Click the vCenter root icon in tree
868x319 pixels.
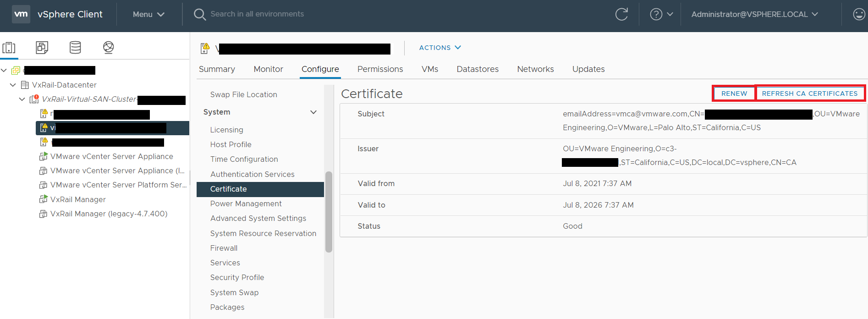[x=16, y=70]
